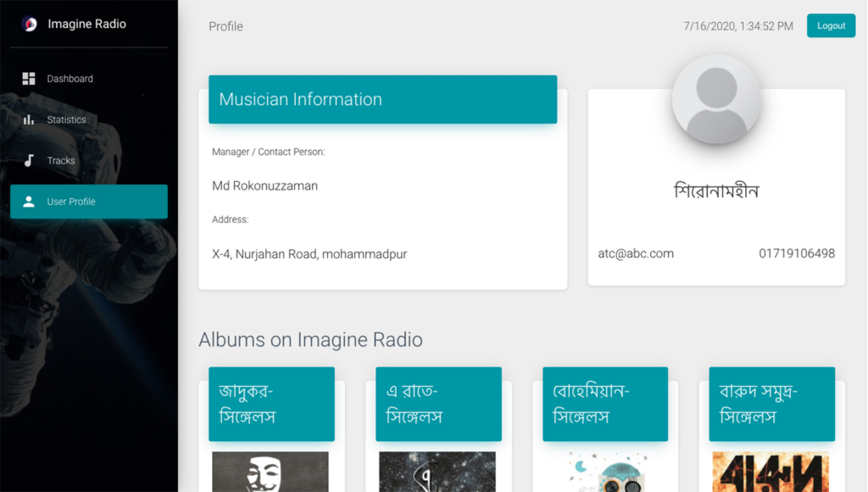Screen dimensions: 868x492
Task: Click the atc@abc.com email address
Action: point(636,253)
